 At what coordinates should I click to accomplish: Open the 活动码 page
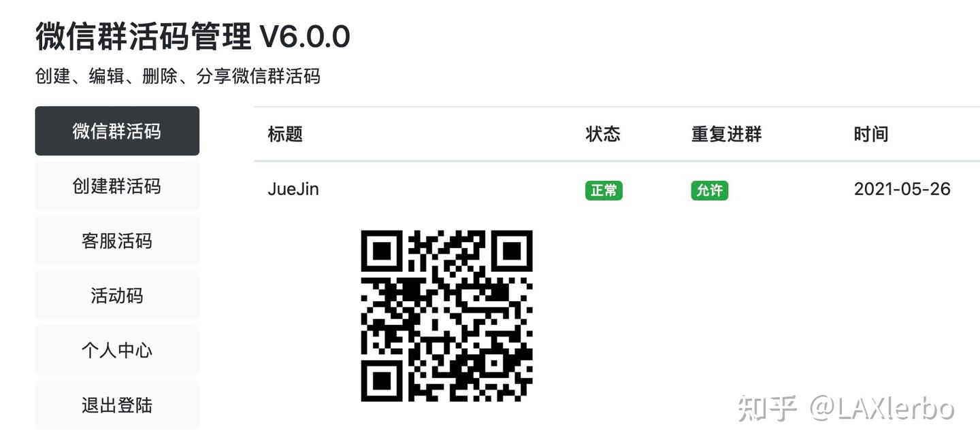(x=117, y=296)
